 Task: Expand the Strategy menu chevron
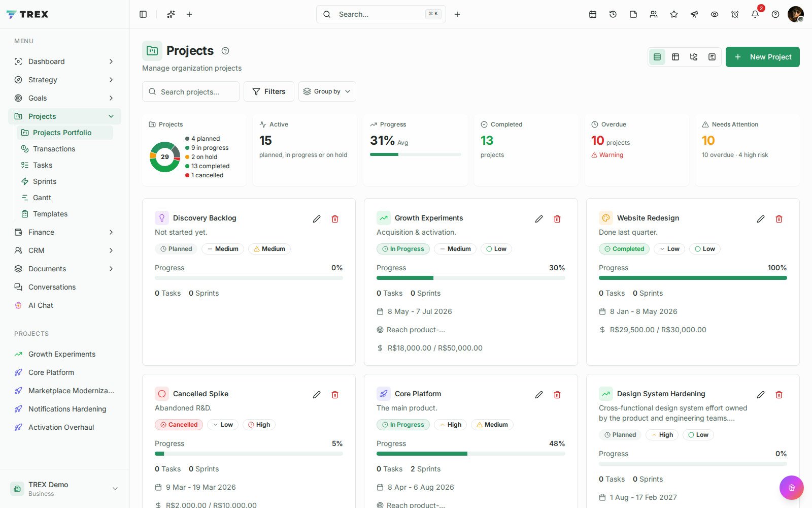pyautogui.click(x=111, y=80)
